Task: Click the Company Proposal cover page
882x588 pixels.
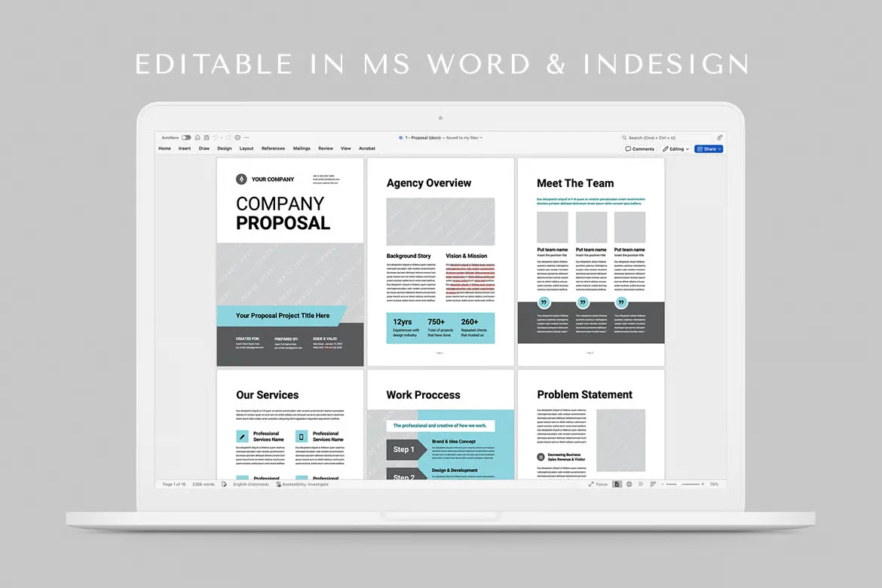Action: pyautogui.click(x=290, y=262)
